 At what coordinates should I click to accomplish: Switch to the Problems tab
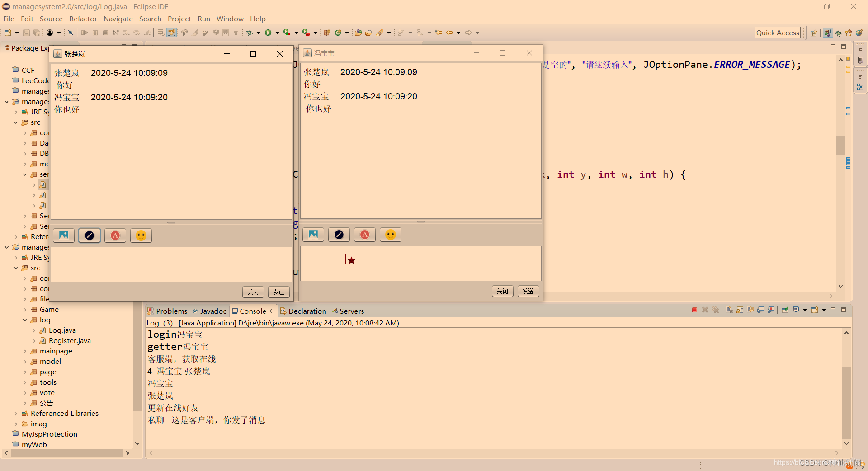(x=167, y=311)
